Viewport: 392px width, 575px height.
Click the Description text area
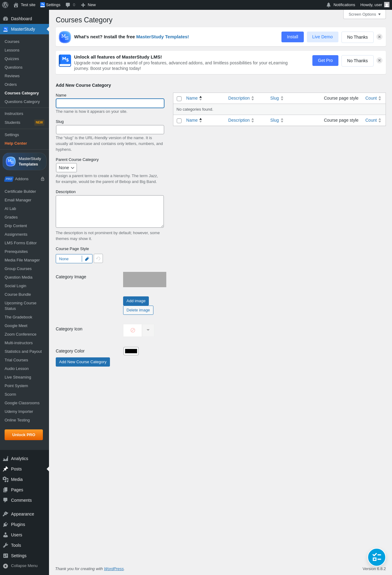coord(110,211)
